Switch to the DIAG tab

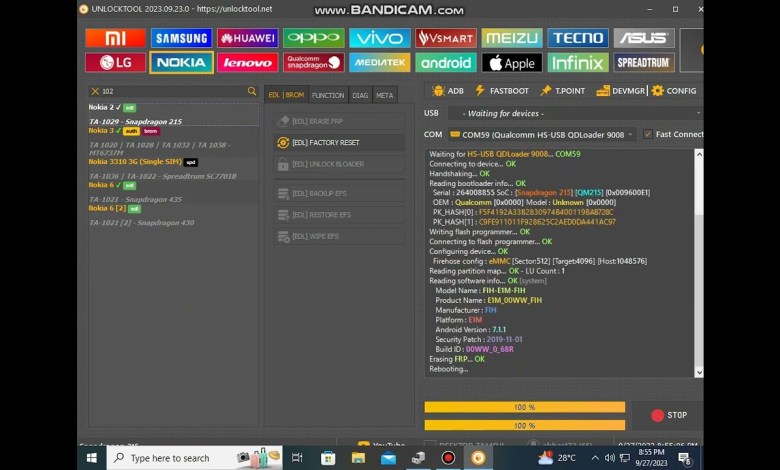360,95
